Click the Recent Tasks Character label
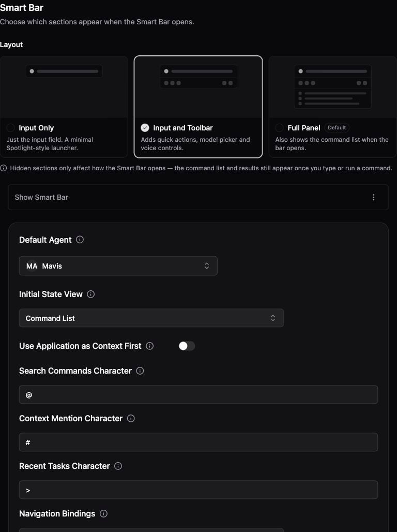This screenshot has height=532, width=397. 65,466
